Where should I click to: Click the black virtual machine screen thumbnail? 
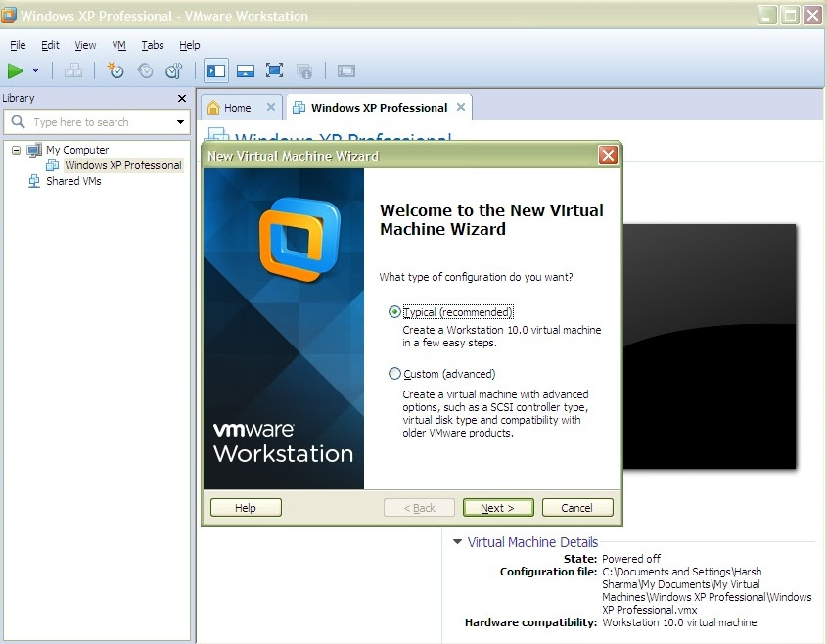coord(710,346)
